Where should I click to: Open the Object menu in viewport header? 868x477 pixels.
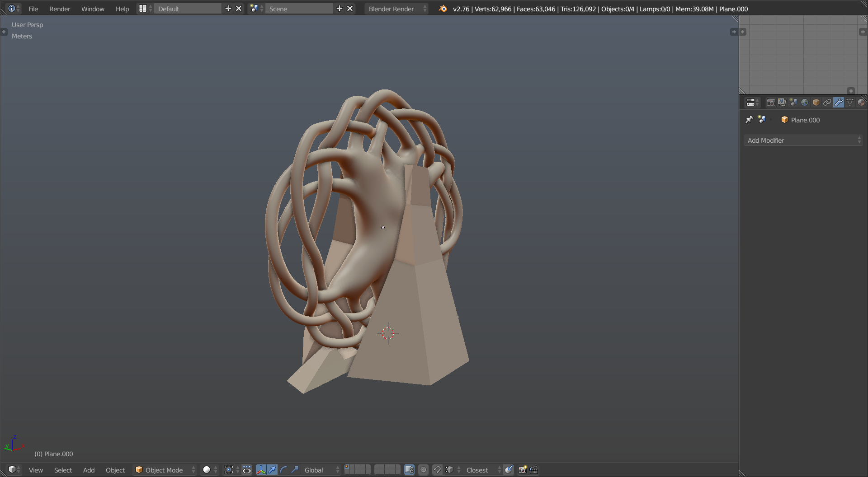[115, 470]
